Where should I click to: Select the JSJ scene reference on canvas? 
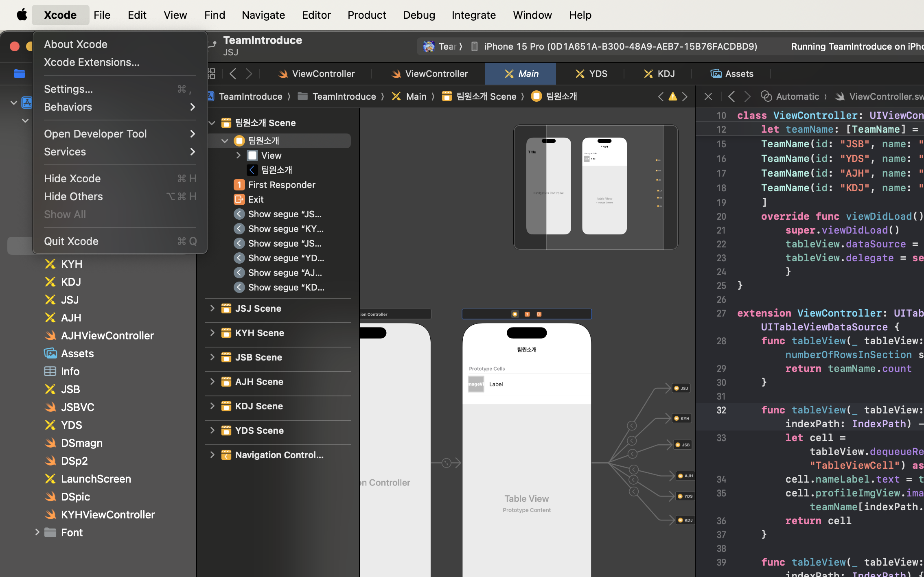681,388
